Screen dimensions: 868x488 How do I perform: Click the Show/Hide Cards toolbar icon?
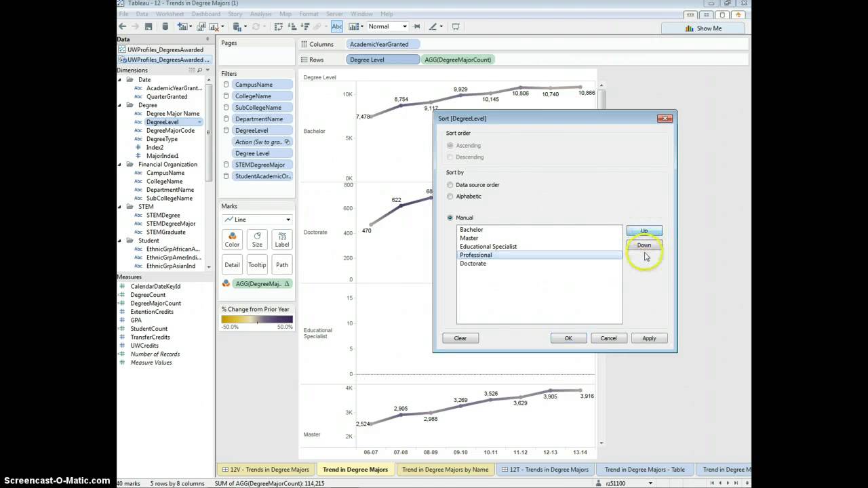pos(355,26)
